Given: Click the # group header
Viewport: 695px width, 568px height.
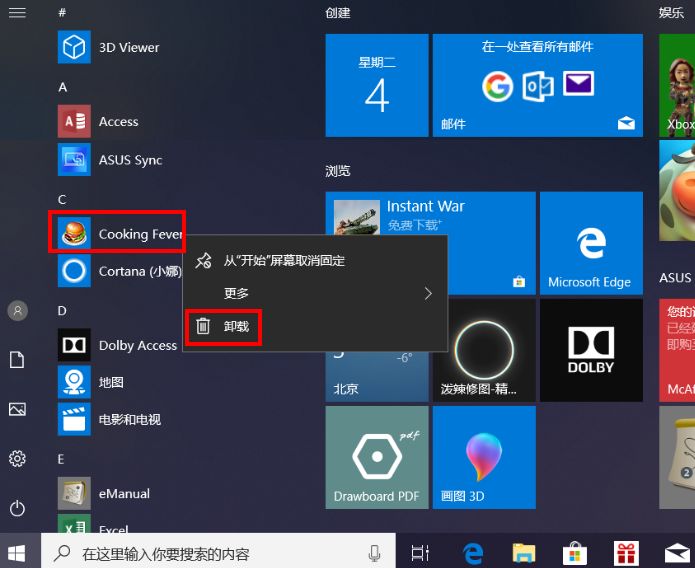Looking at the screenshot, I should [x=62, y=12].
